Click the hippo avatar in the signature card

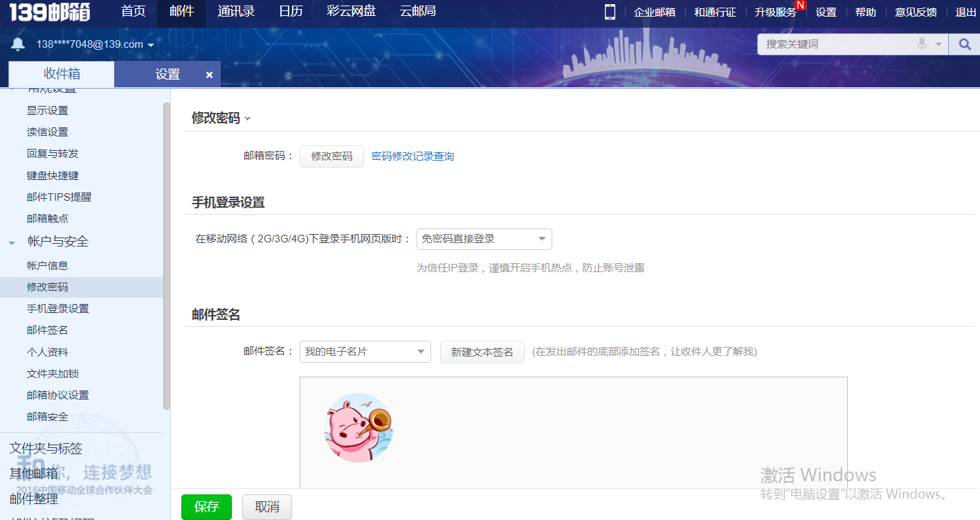click(359, 428)
